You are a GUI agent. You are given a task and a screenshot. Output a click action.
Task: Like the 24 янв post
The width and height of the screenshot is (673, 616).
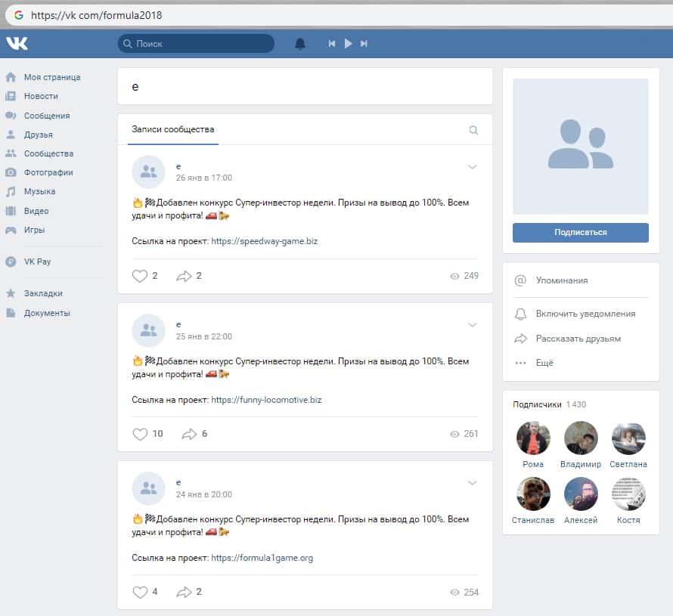tap(140, 592)
